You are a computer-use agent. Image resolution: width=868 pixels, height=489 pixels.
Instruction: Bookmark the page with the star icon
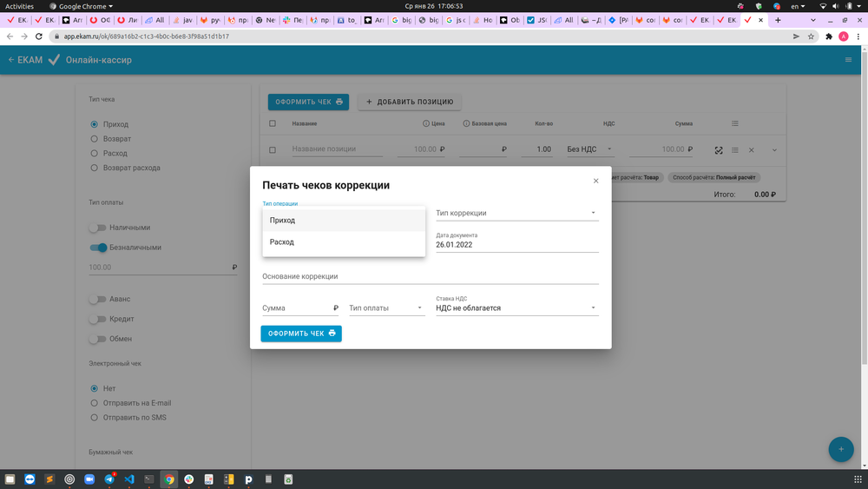pyautogui.click(x=812, y=36)
